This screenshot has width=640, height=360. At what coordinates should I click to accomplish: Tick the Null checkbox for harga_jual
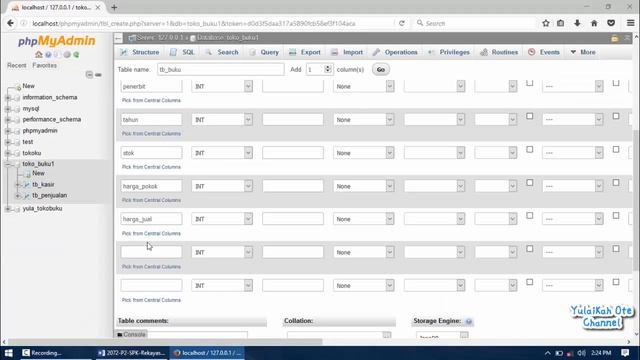(529, 216)
